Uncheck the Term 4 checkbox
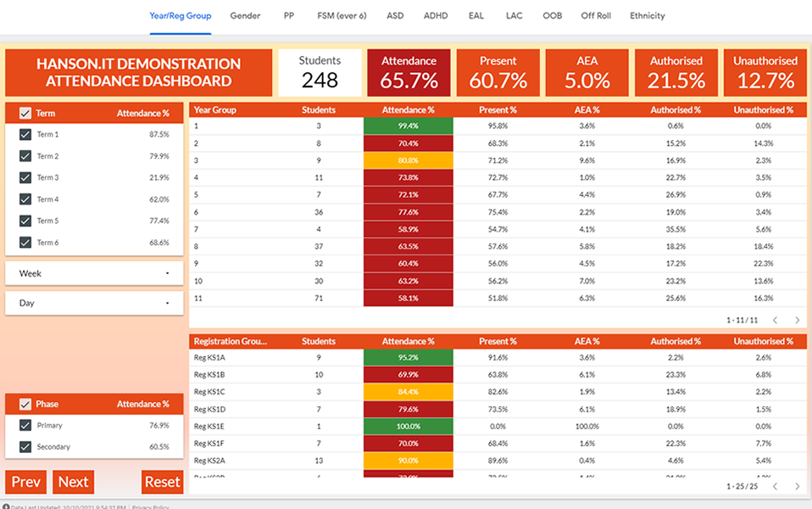 click(25, 199)
